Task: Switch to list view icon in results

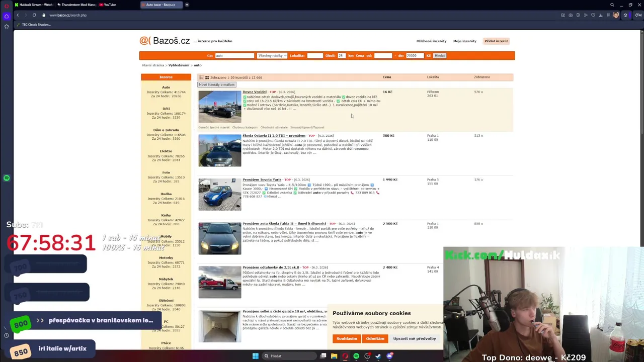Action: point(201,77)
